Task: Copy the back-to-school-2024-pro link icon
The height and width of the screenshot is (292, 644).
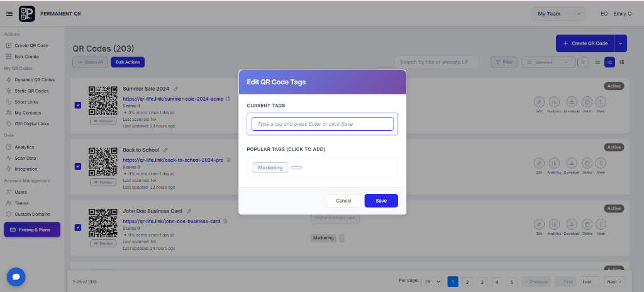Action: coord(228,160)
